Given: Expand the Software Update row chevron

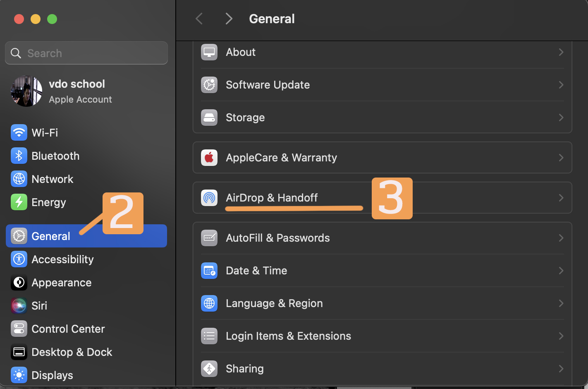Looking at the screenshot, I should (561, 85).
